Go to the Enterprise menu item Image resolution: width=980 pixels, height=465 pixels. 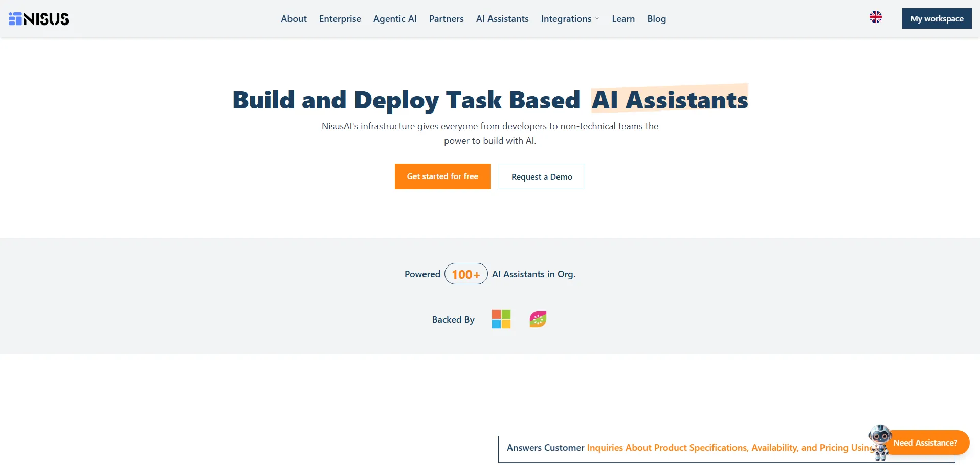coord(340,19)
